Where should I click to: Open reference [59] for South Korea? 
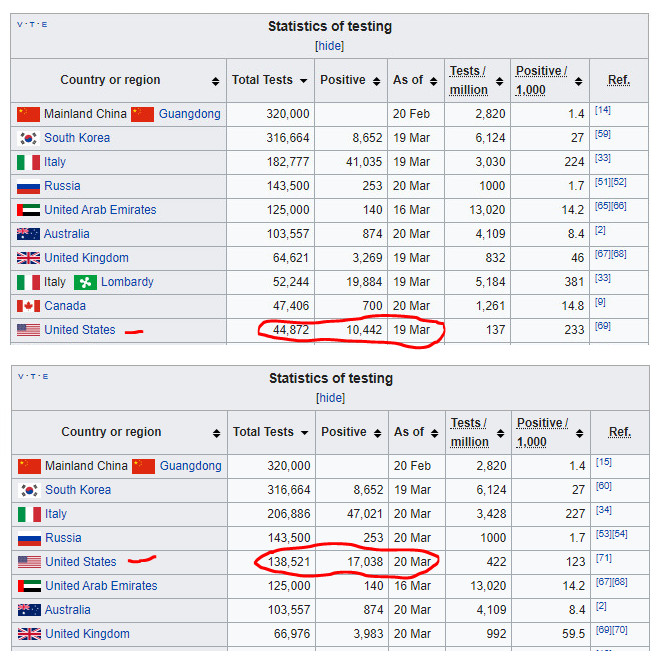tap(603, 134)
